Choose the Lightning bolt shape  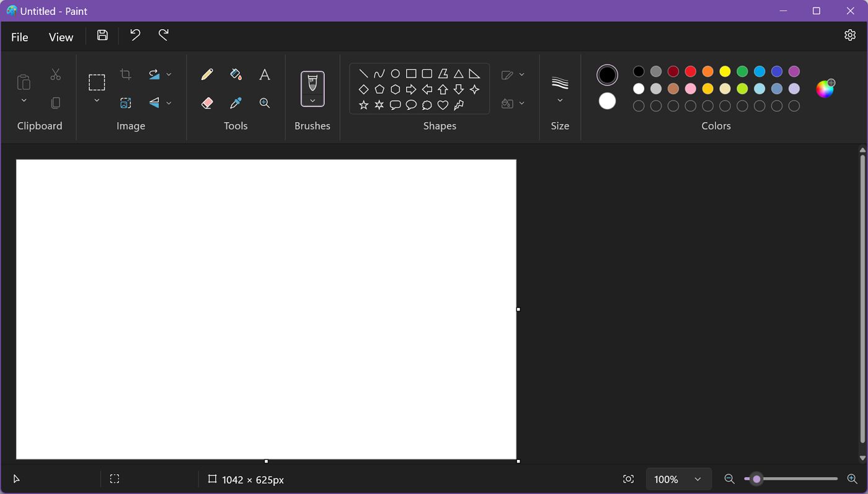459,105
